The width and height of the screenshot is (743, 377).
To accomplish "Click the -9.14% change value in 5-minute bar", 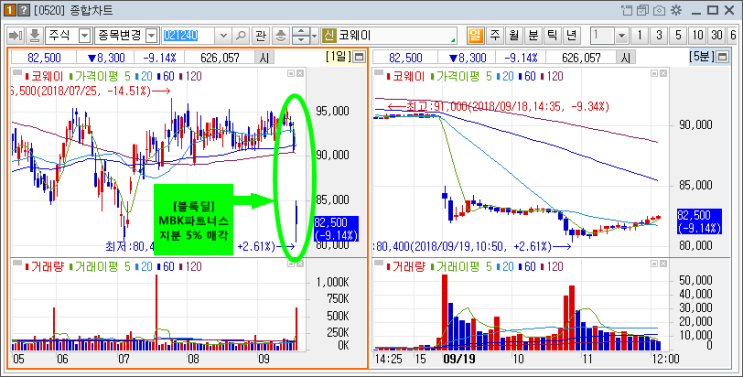I will (521, 58).
